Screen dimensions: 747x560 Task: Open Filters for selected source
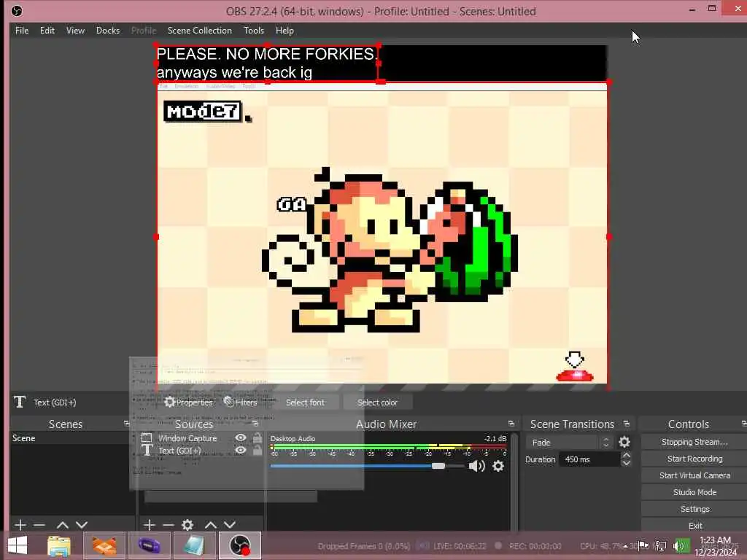click(x=241, y=402)
